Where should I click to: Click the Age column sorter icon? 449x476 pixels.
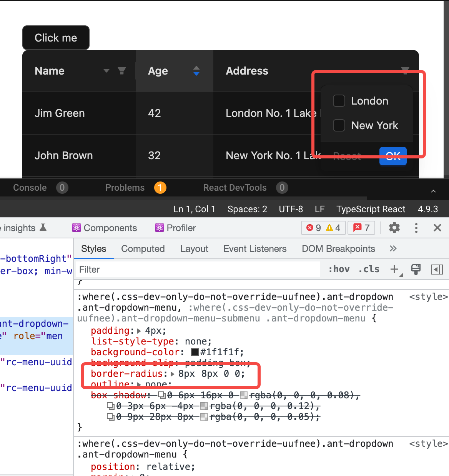click(x=196, y=71)
